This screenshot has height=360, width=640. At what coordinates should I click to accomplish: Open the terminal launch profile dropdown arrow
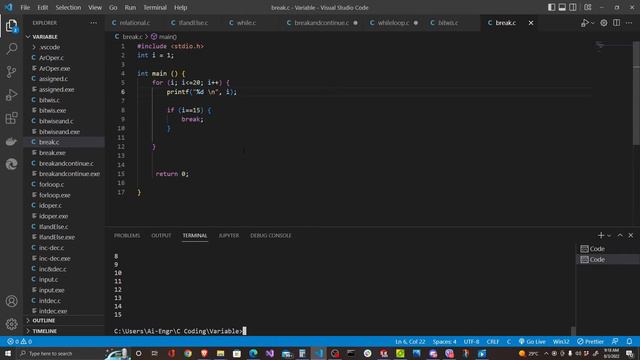click(x=609, y=236)
